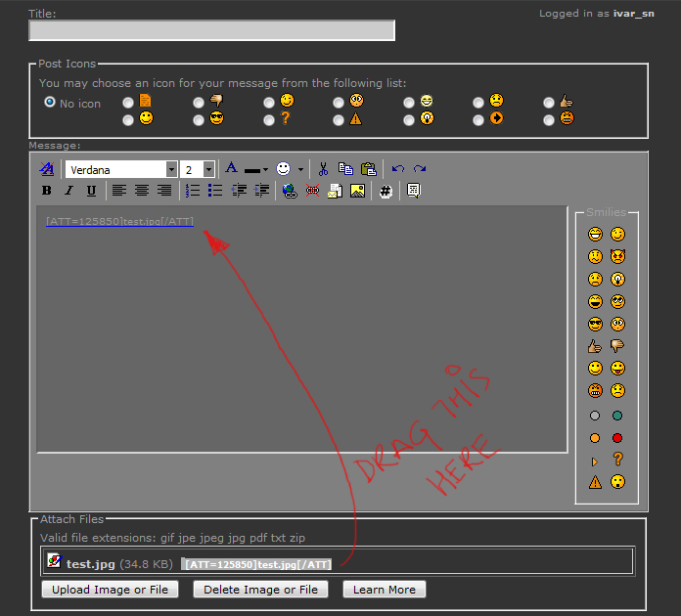Undo the last edit
The image size is (681, 616).
(398, 169)
